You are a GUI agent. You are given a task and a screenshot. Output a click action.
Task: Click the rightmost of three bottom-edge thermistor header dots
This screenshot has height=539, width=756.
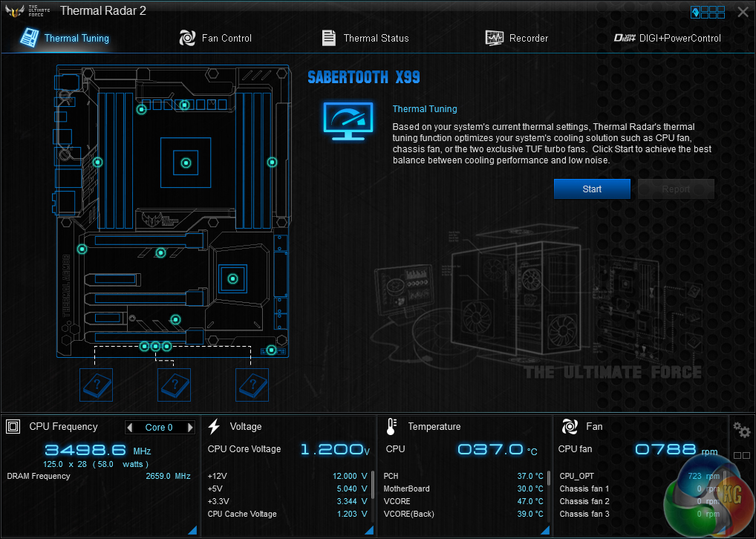pyautogui.click(x=167, y=346)
